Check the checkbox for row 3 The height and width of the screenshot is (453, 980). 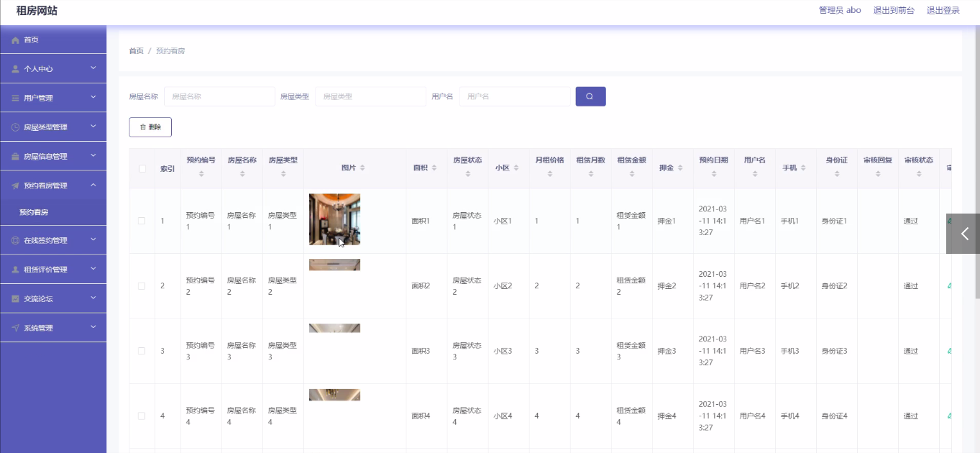click(x=142, y=351)
